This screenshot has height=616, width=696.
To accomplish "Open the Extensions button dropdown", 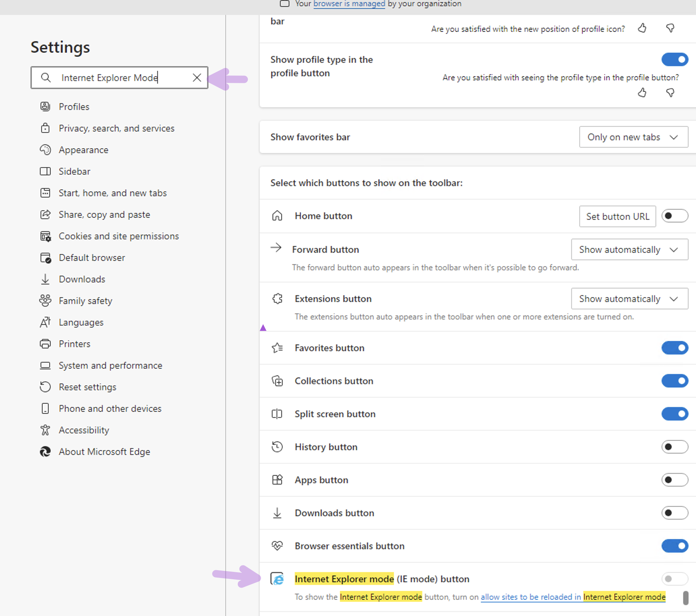I will pos(630,299).
